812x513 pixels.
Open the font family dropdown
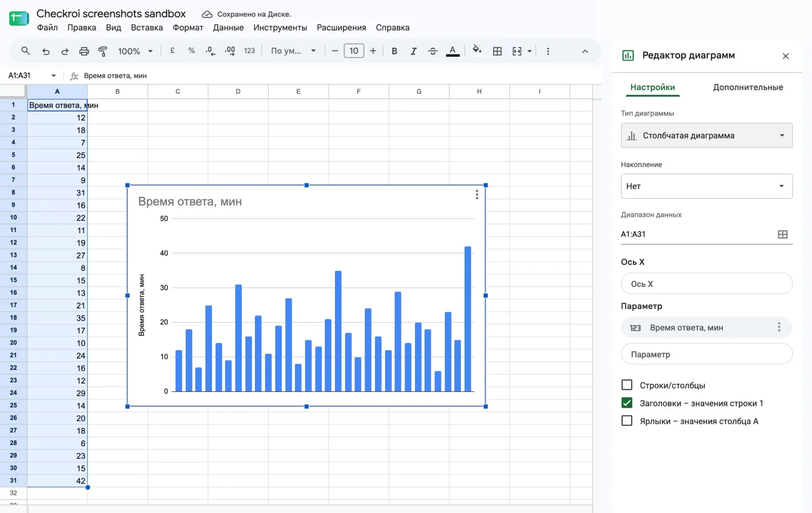pos(294,51)
